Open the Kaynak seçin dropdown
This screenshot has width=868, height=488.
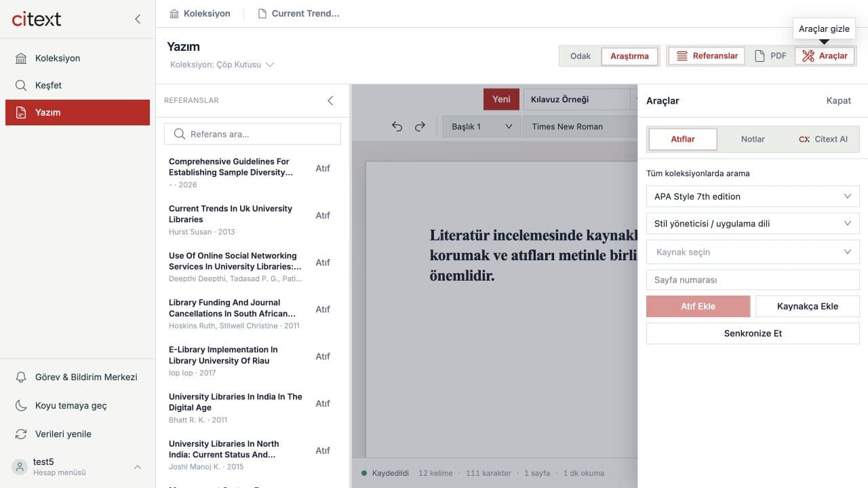pos(753,252)
